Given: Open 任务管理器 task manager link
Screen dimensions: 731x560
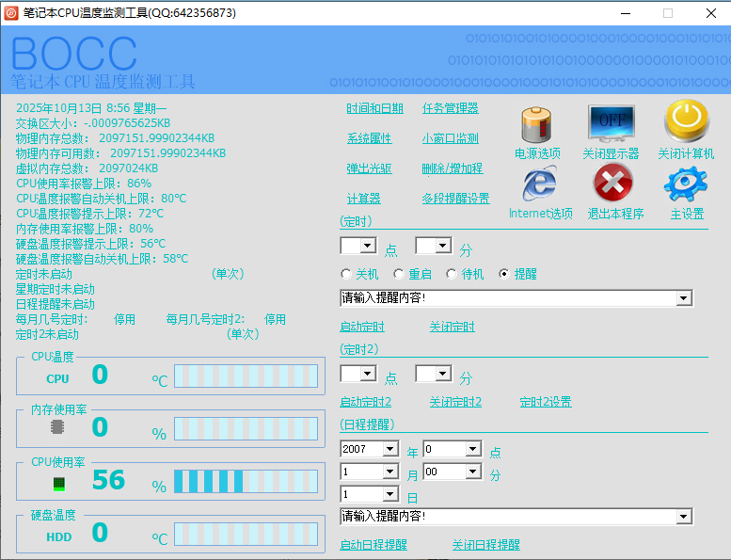Looking at the screenshot, I should [x=450, y=108].
